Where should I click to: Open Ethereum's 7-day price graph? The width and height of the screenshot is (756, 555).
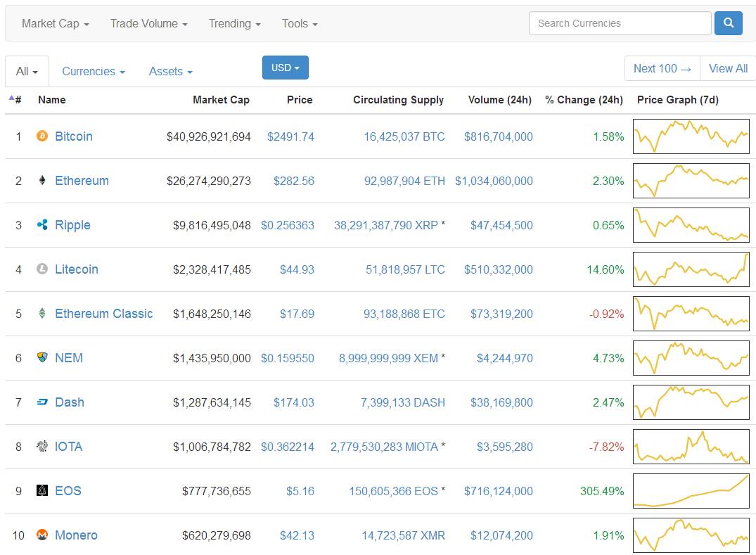click(691, 181)
